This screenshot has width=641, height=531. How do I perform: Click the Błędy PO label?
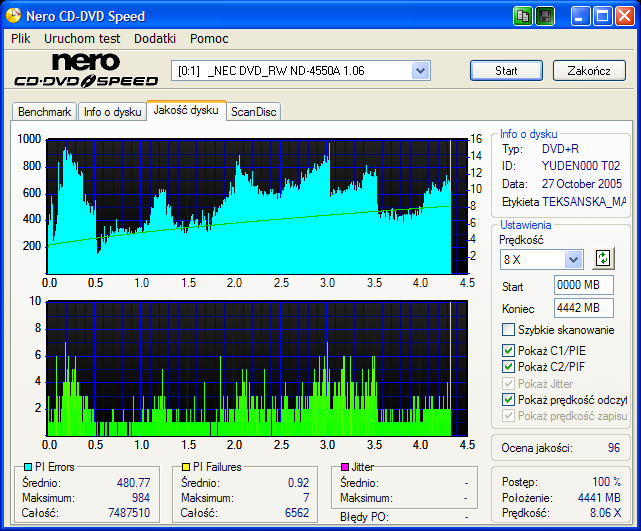tap(364, 517)
